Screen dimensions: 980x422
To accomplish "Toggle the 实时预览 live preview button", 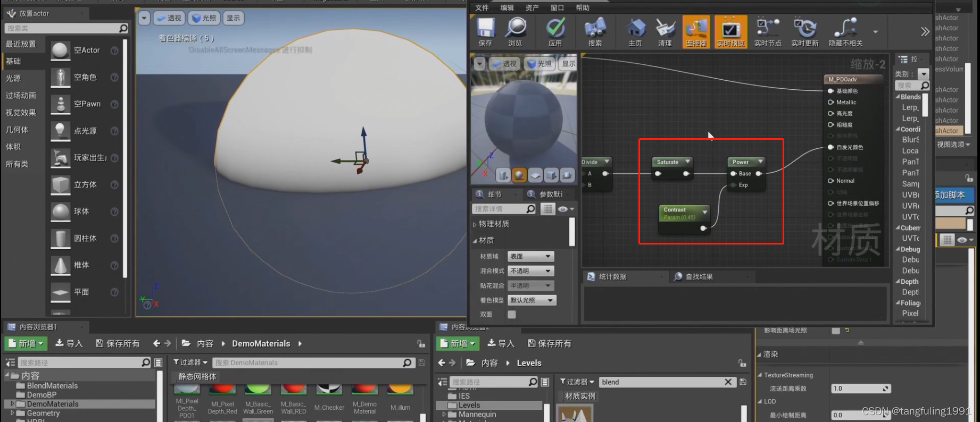I will (730, 32).
